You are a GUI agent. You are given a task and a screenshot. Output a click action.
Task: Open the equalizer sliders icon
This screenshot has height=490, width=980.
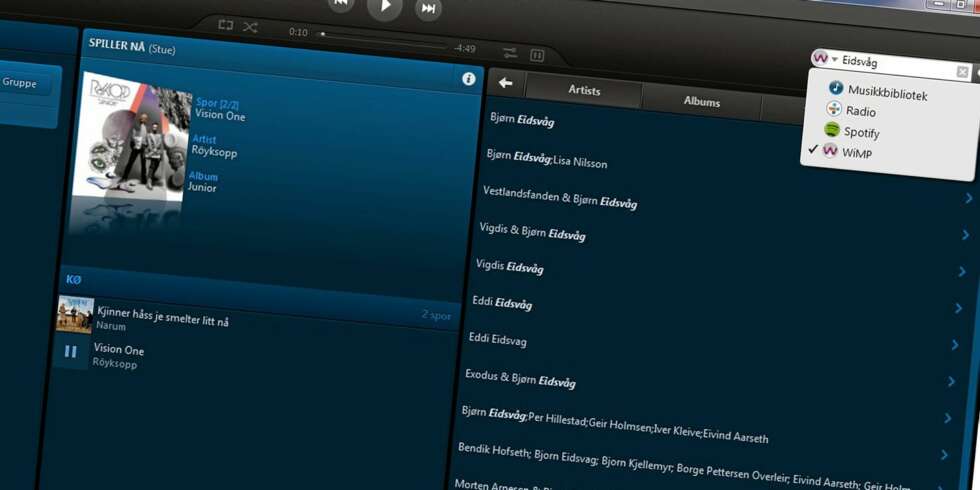pyautogui.click(x=511, y=53)
